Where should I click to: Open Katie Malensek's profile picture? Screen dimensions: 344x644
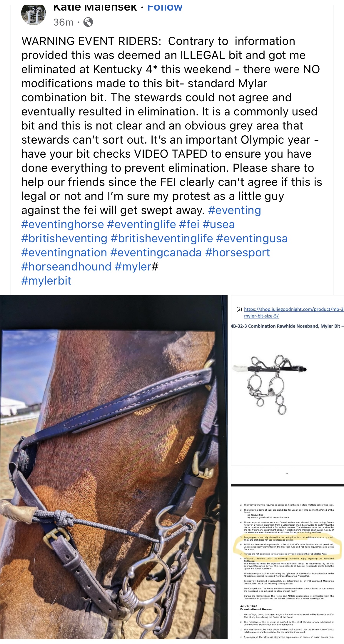click(x=34, y=14)
